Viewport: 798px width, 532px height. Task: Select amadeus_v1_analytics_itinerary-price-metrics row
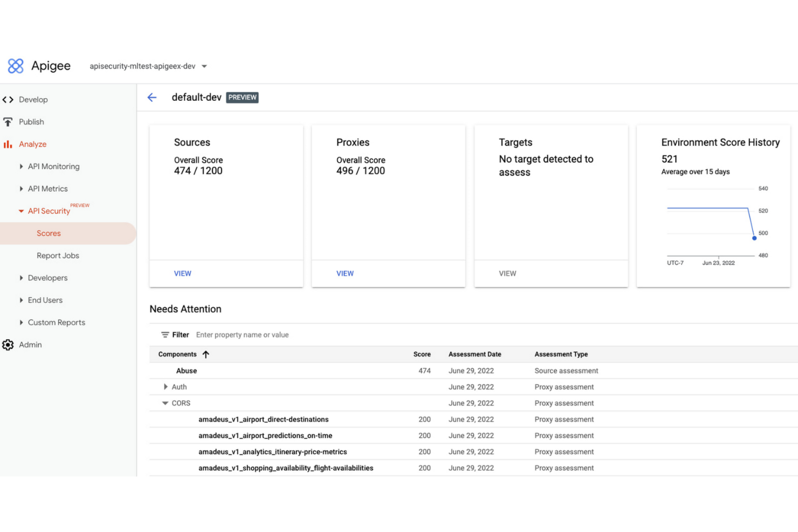click(x=473, y=452)
